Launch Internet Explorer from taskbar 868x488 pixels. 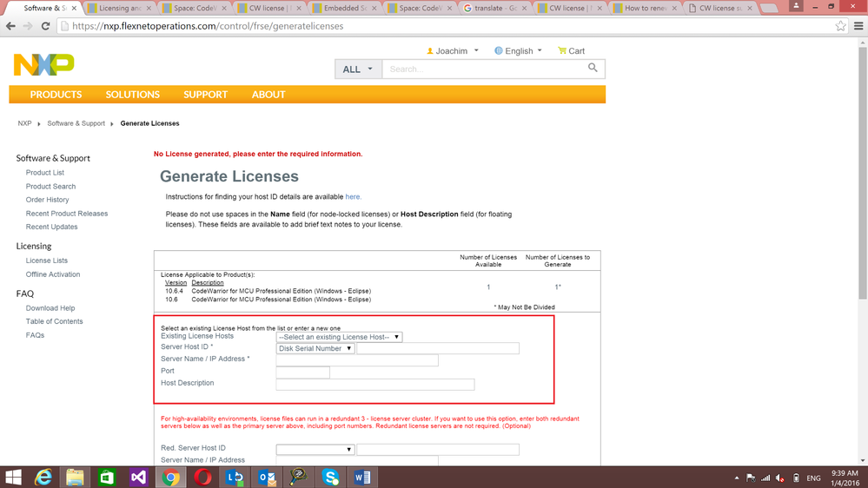pyautogui.click(x=43, y=477)
